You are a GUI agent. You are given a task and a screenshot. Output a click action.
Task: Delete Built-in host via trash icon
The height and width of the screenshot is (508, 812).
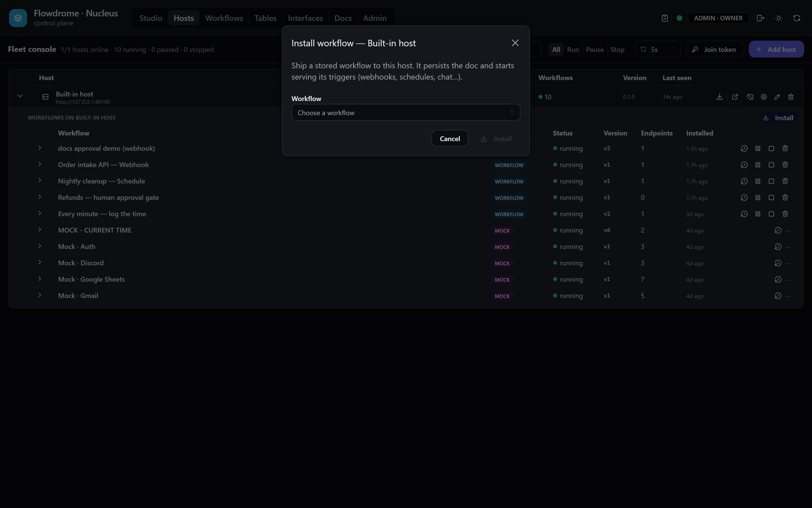(x=791, y=97)
